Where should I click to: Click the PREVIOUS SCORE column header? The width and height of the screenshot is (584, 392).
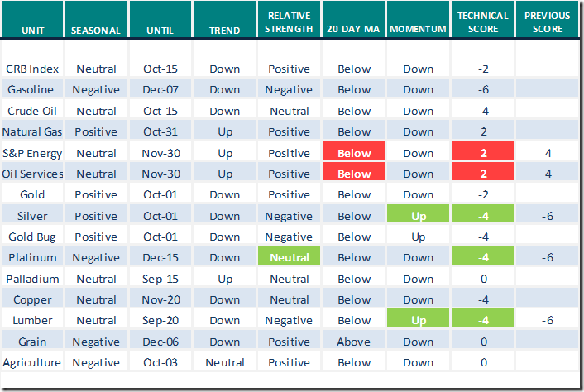547,22
